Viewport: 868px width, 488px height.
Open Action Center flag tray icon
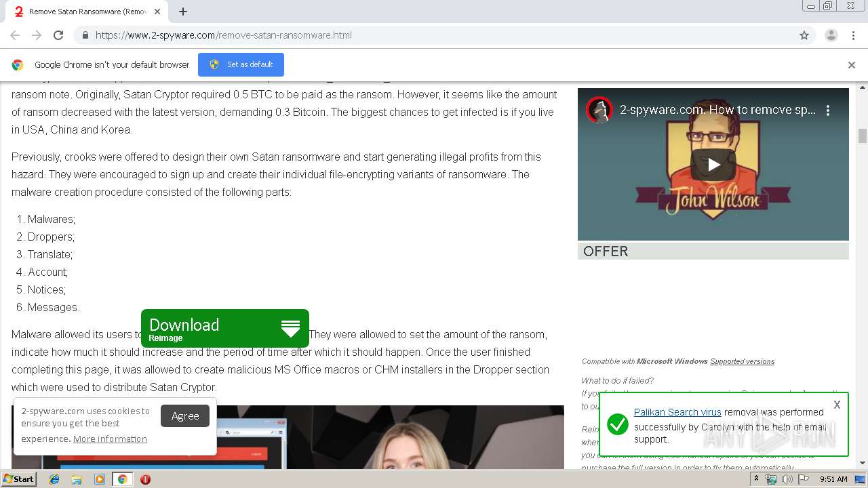click(804, 479)
